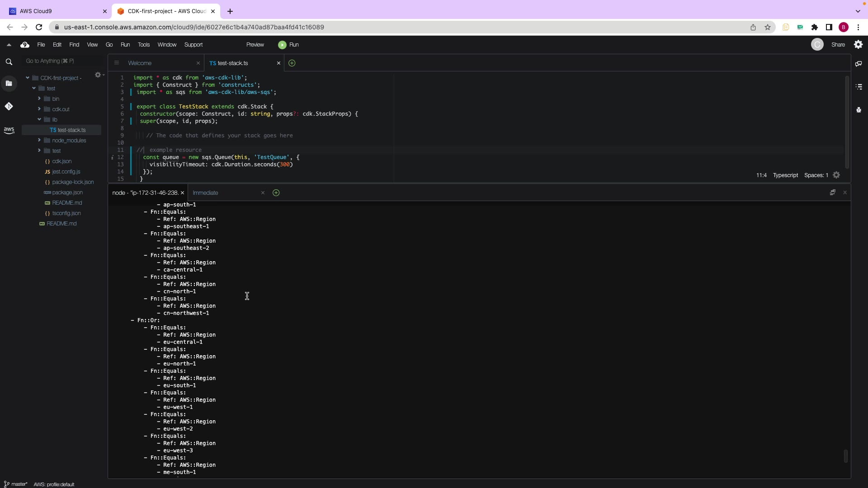
Task: Click the Share button
Action: pos(838,45)
